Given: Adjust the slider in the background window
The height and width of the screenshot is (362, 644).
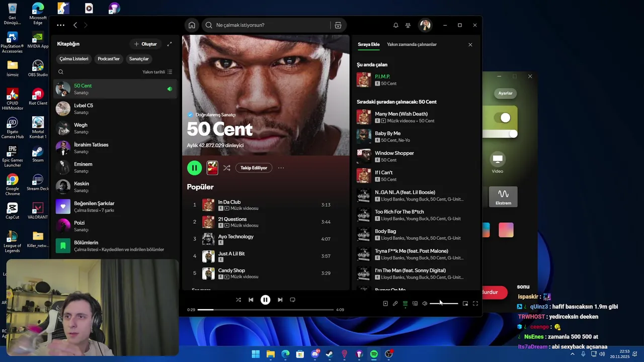Looking at the screenshot, I should pos(500,134).
